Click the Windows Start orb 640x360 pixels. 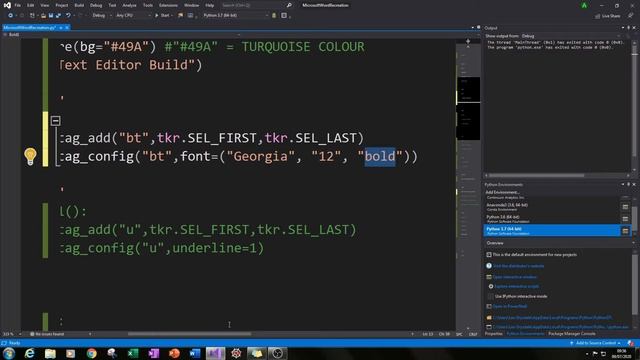pyautogui.click(x=9, y=353)
